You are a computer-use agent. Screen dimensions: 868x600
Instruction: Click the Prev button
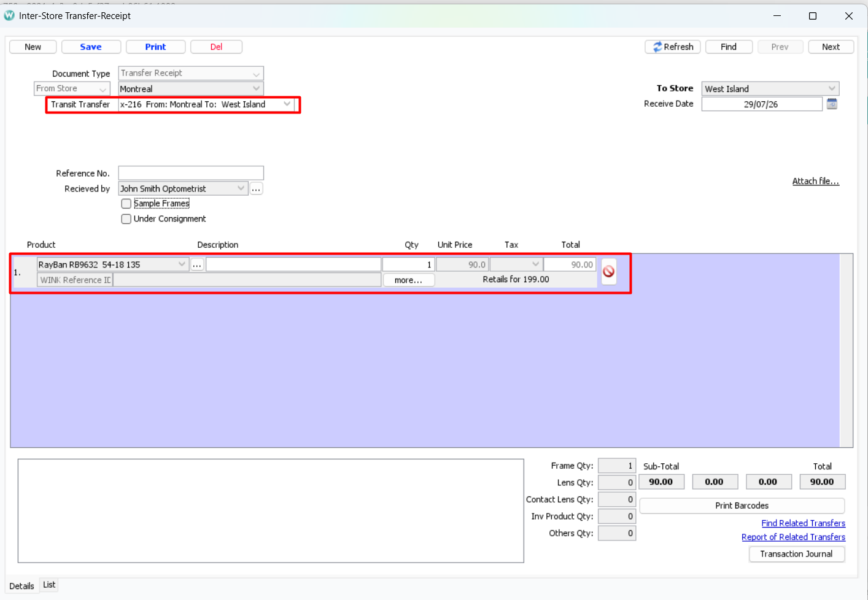coord(780,47)
